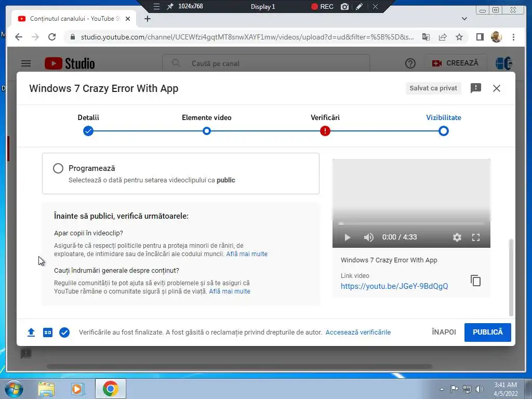Play the video preview

347,237
